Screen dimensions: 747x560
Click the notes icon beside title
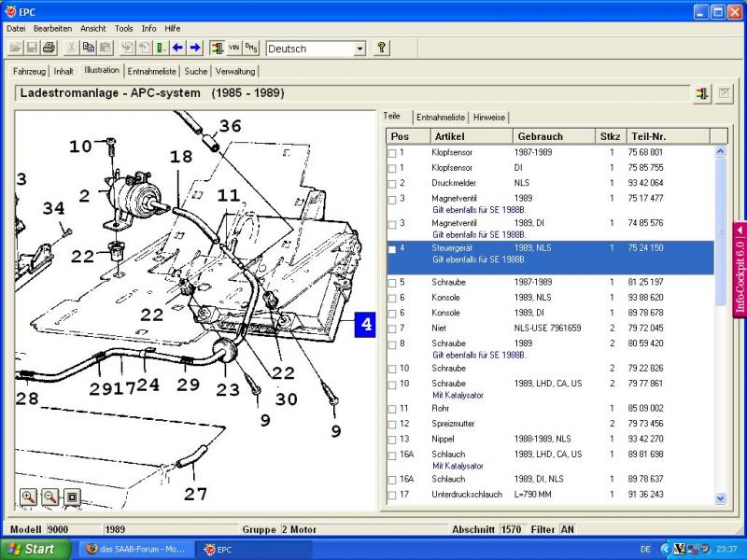coord(724,93)
